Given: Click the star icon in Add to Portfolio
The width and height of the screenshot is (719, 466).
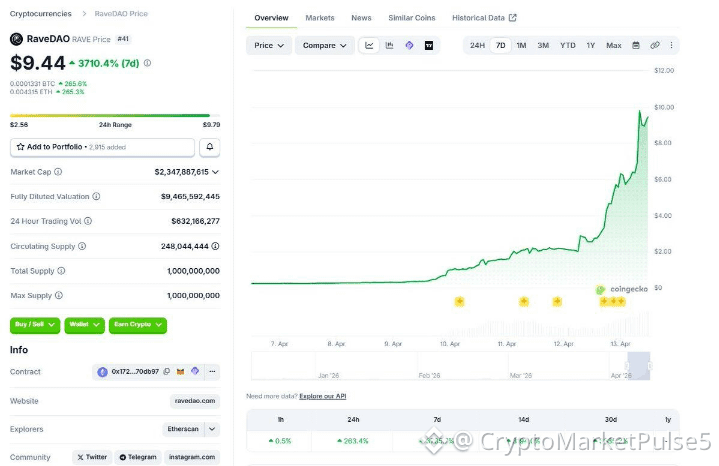Looking at the screenshot, I should click(20, 147).
